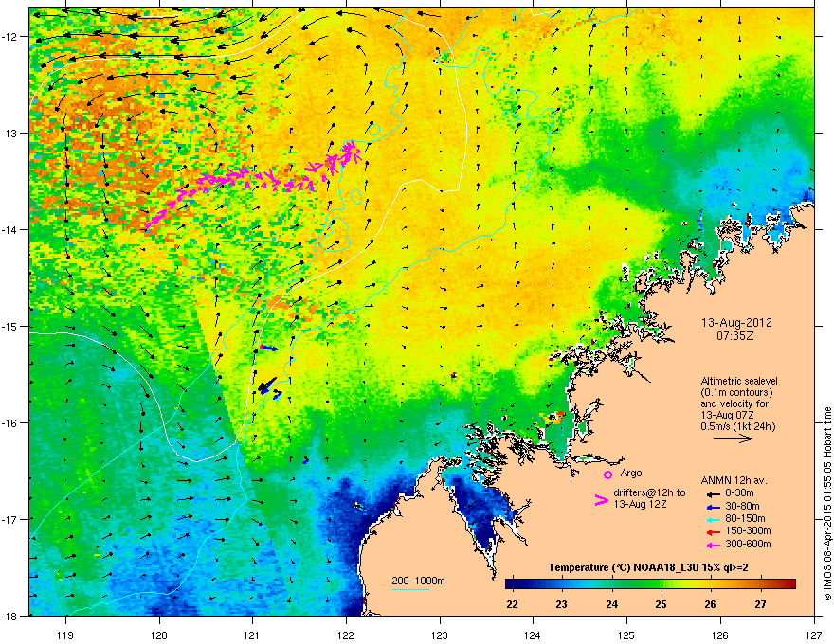Click the latitude axis label '-18'

(x=10, y=616)
